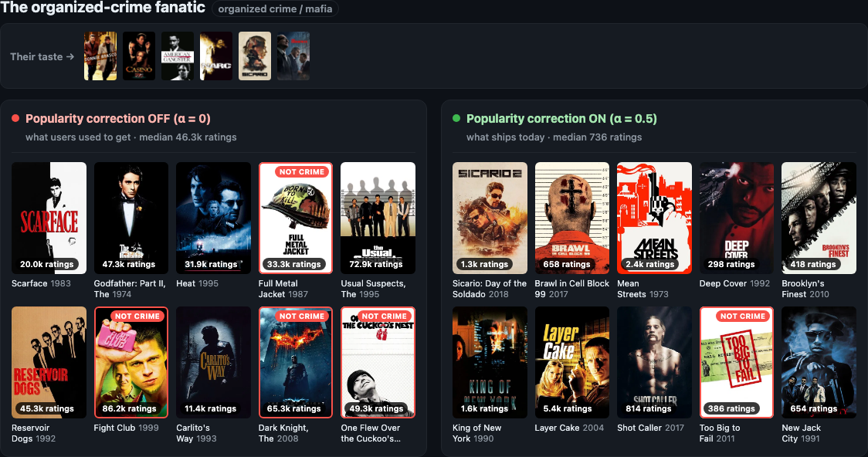Open the Scarface poster
Image resolution: width=868 pixels, height=457 pixels.
pos(49,218)
